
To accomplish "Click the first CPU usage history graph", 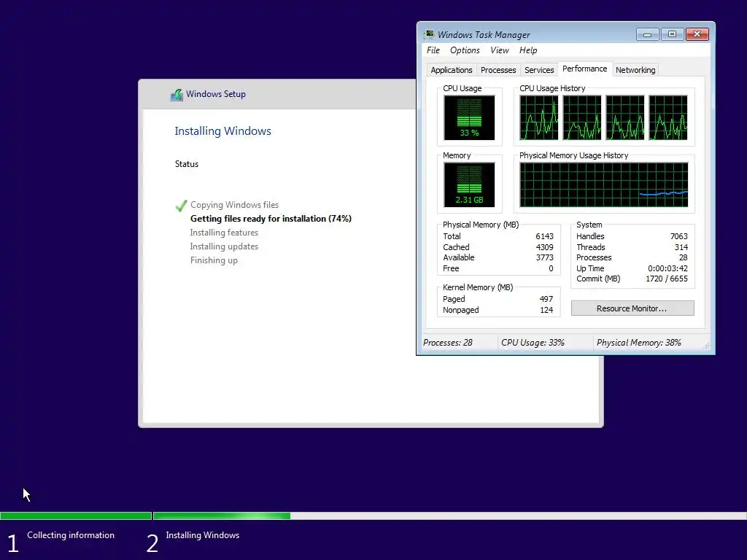I will click(x=539, y=117).
